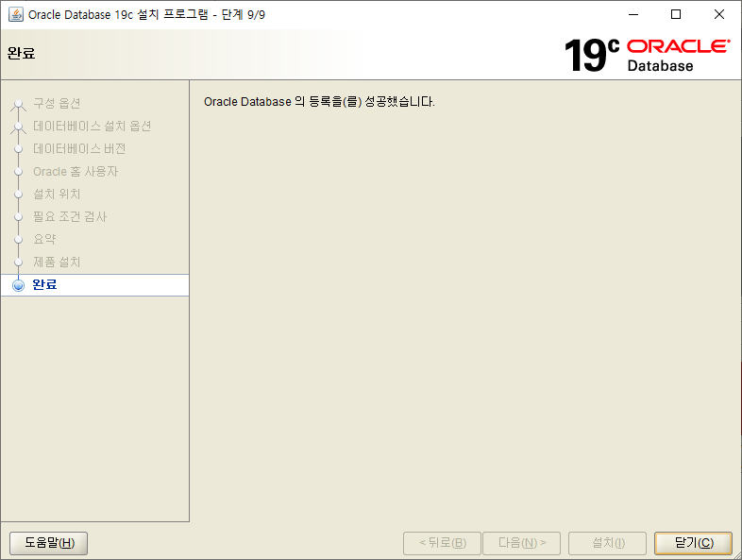Click the blue 완료 step indicator circle
Screen dimensions: 742x560
(x=19, y=285)
